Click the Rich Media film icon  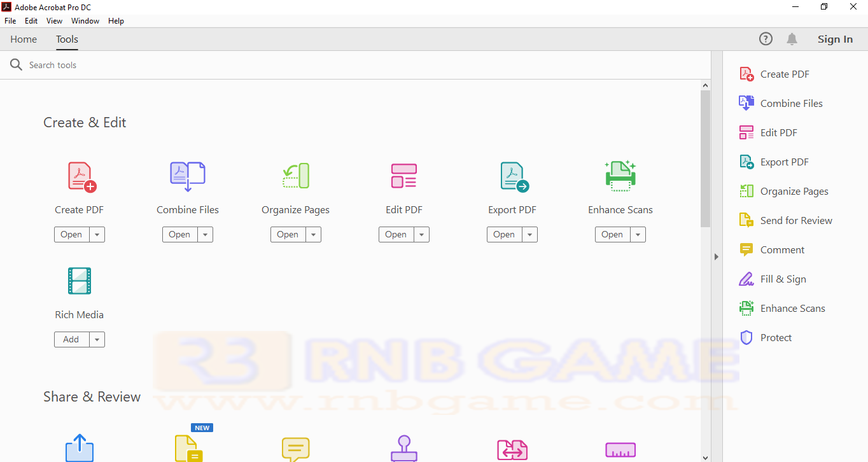click(x=80, y=281)
